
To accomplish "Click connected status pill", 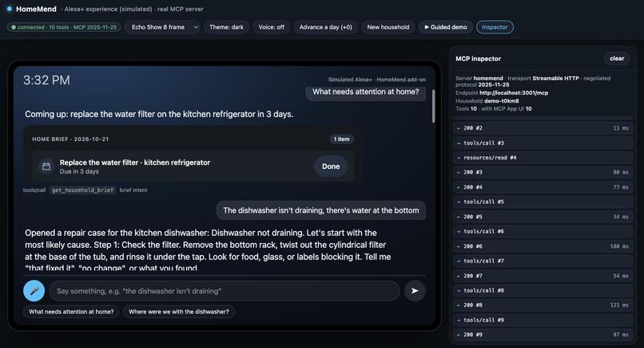I will [64, 27].
